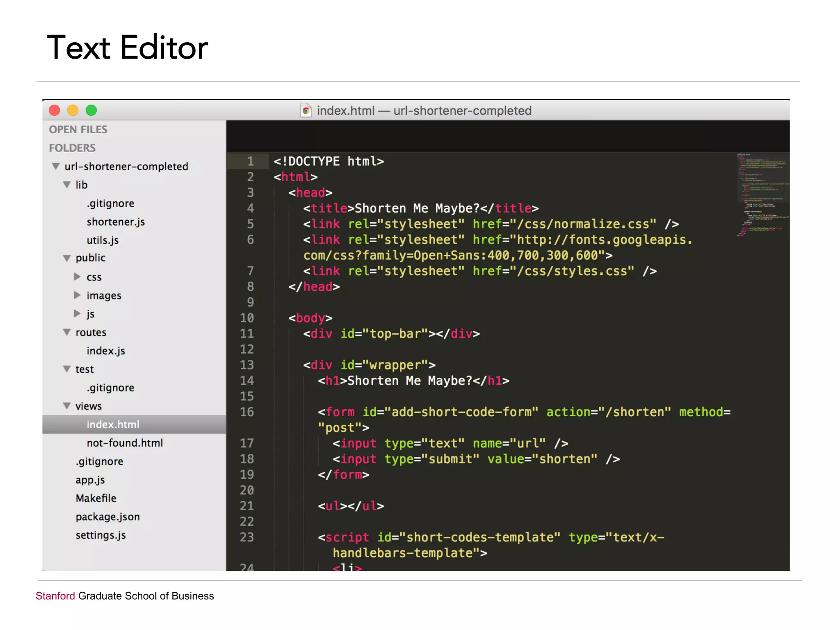
Task: Click the title tag text 'Shorten Me Maybe?'
Action: [417, 208]
